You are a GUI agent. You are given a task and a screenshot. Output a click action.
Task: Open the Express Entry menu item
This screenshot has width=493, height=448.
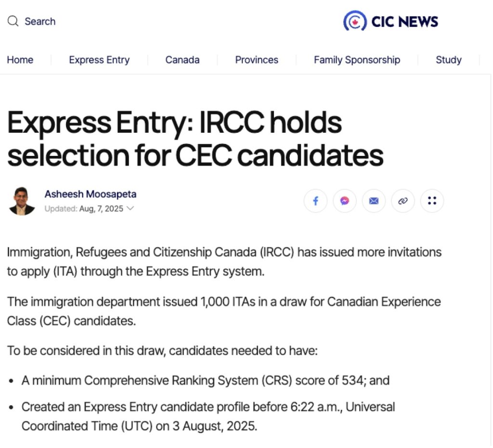click(99, 60)
